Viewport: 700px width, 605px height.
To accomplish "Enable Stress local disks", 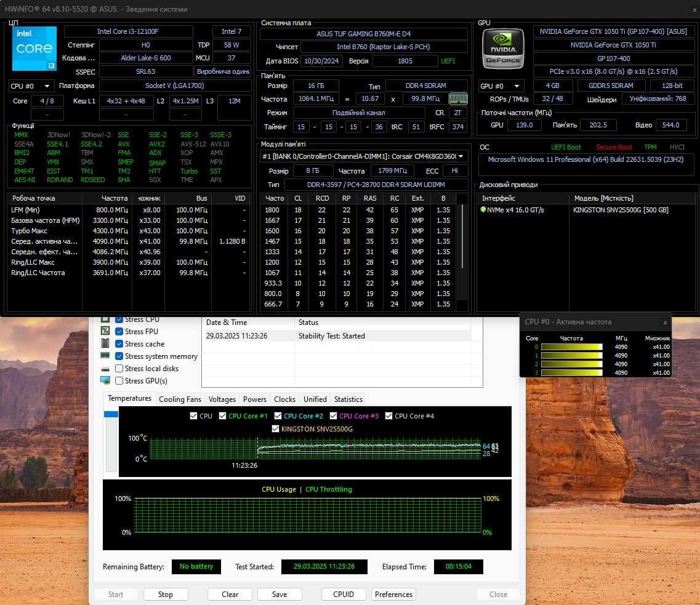I will point(119,369).
